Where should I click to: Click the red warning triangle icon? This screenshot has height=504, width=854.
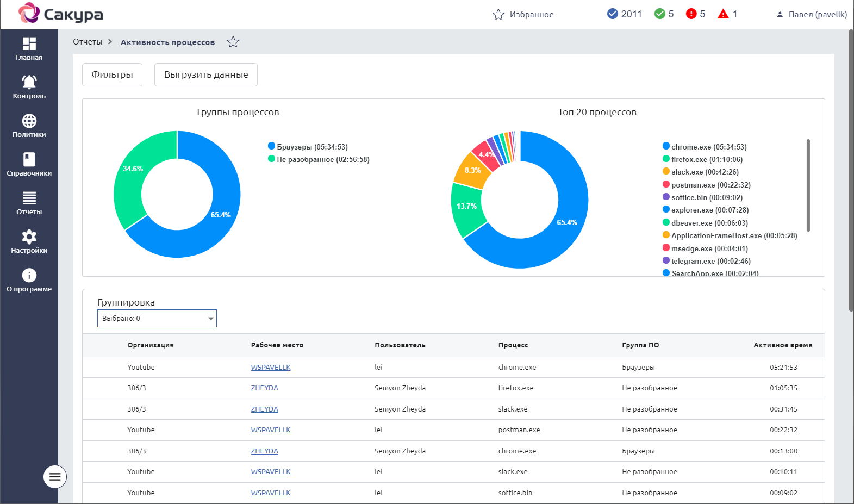[723, 14]
